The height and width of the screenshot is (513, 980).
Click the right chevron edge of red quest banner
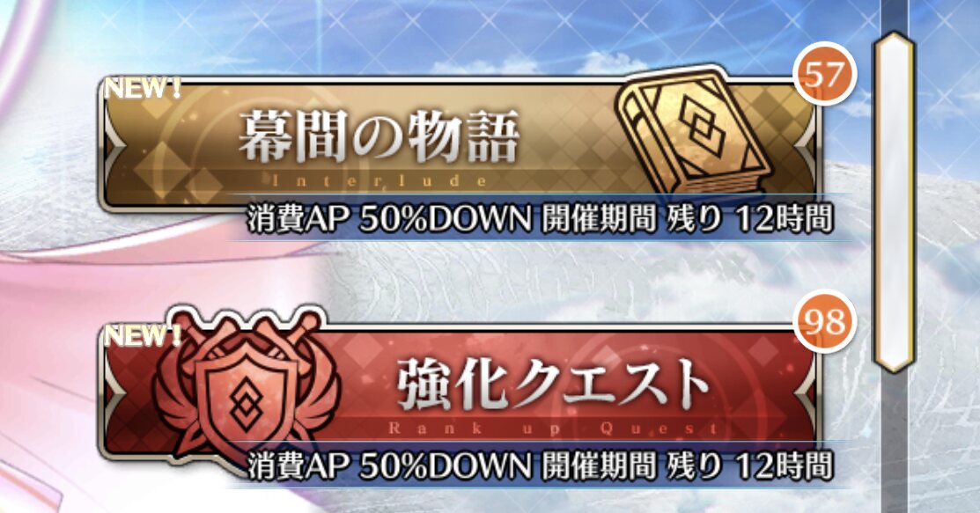pyautogui.click(x=807, y=392)
